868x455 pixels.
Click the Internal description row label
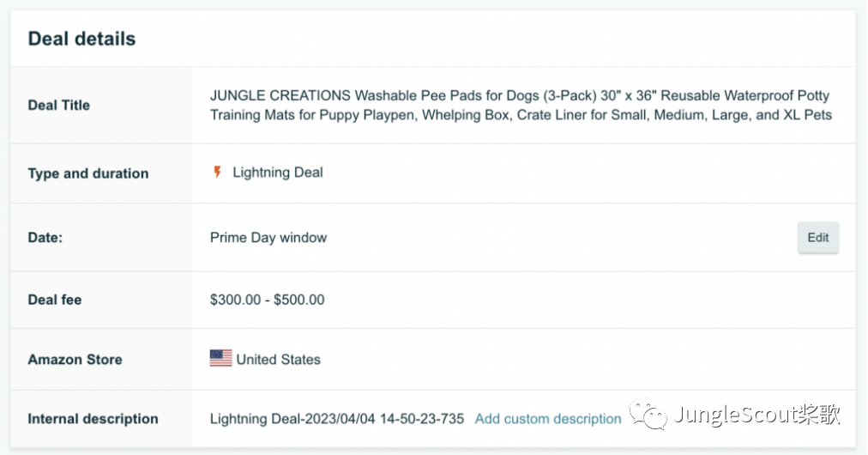coord(93,419)
